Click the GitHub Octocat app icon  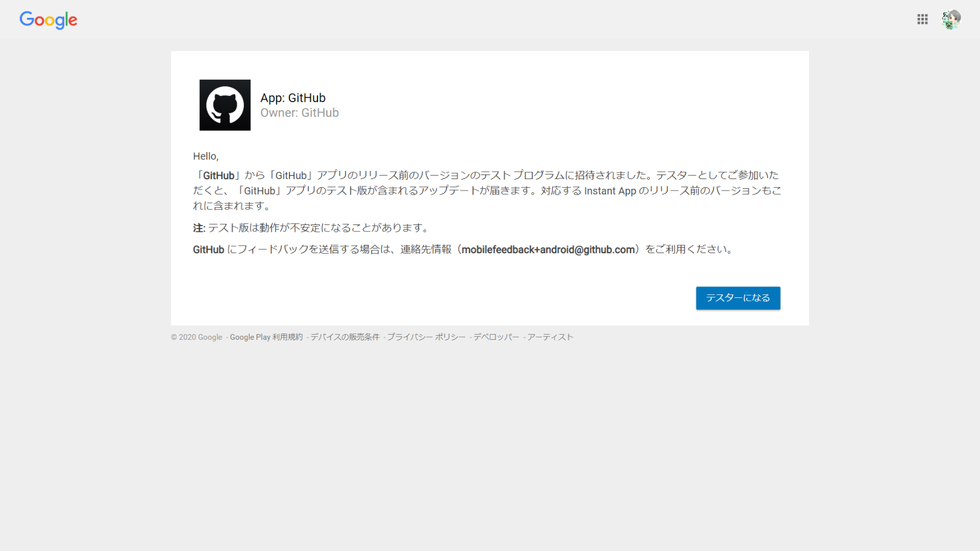224,105
